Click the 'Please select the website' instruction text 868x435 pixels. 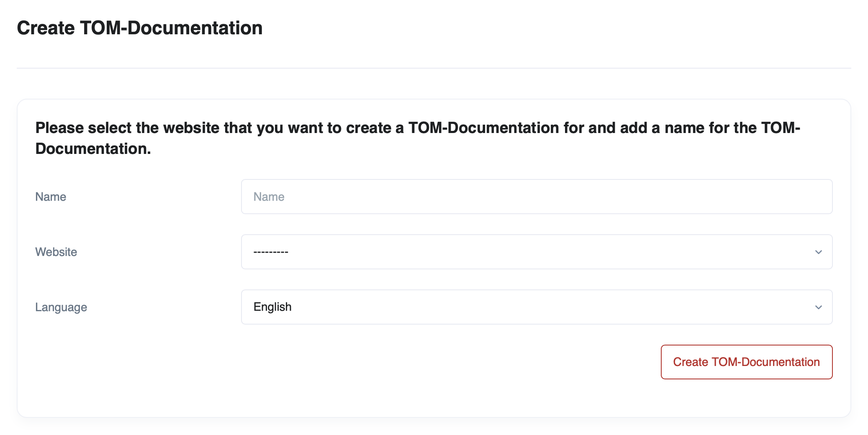tap(418, 138)
